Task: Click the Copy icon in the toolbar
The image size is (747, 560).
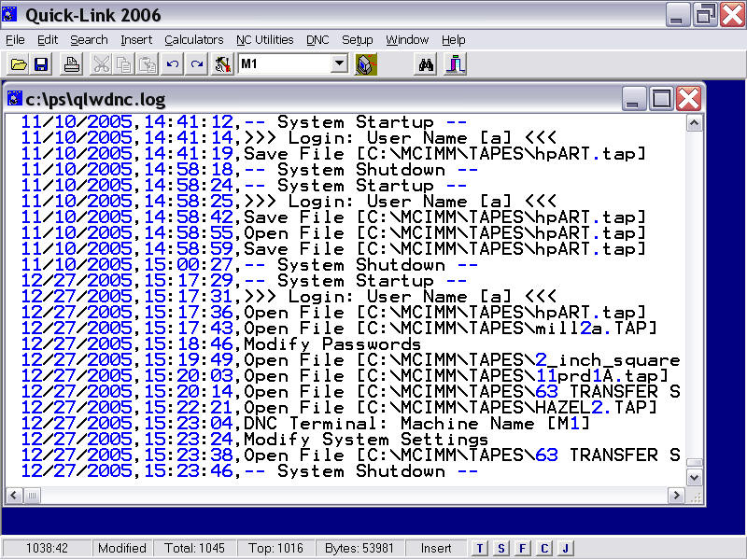Action: 124,64
